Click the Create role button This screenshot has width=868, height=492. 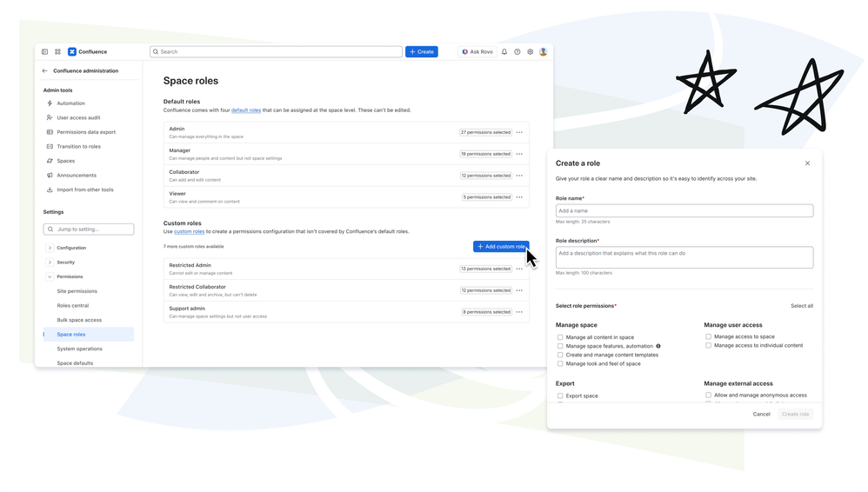[x=795, y=415]
